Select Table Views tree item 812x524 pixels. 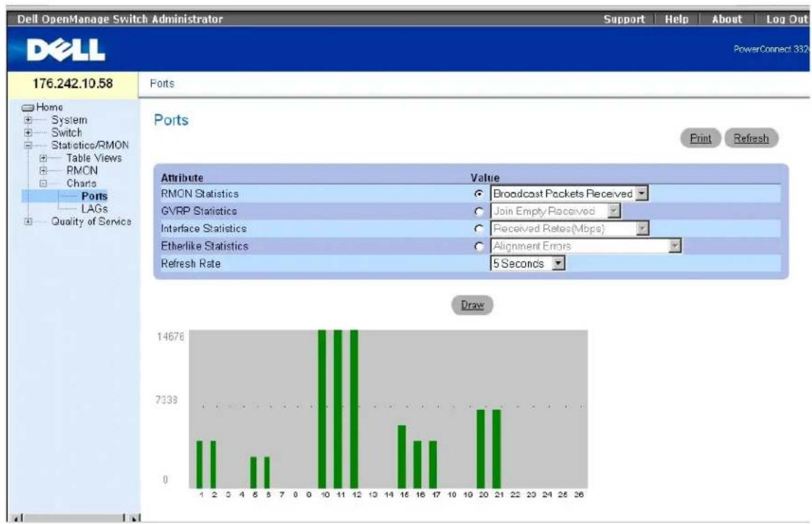(94, 158)
